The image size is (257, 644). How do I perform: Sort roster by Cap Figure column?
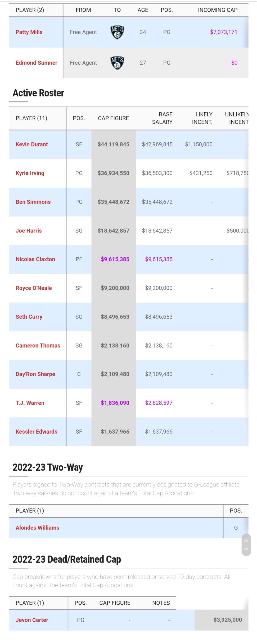[x=114, y=118]
